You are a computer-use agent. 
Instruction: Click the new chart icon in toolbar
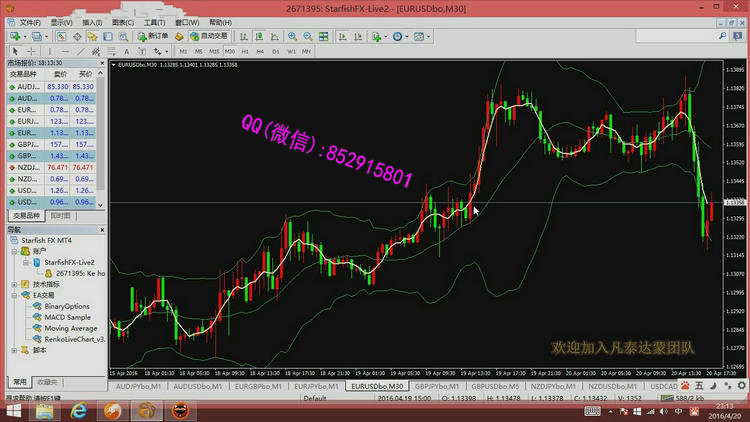point(15,36)
